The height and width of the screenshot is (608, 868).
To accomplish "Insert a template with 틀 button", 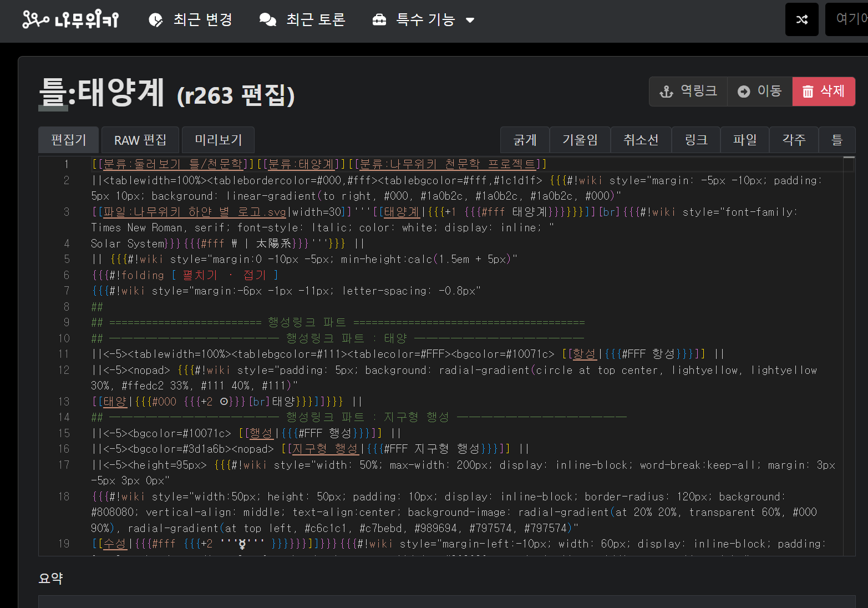I will (837, 140).
